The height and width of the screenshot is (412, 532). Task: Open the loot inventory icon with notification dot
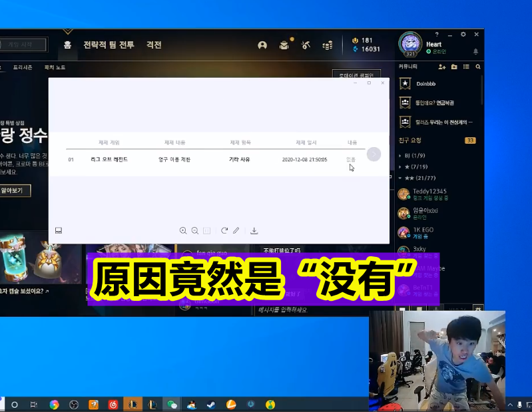click(284, 45)
